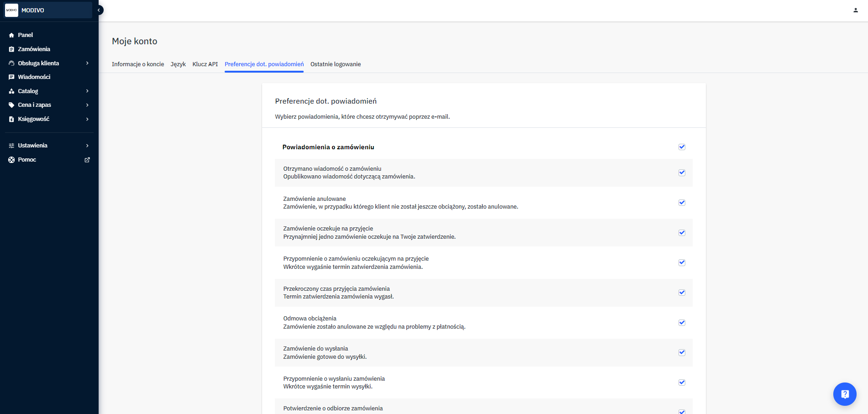Toggle the Powiadomienia o zamówieniu checkbox
Image resolution: width=868 pixels, height=414 pixels.
[x=682, y=147]
